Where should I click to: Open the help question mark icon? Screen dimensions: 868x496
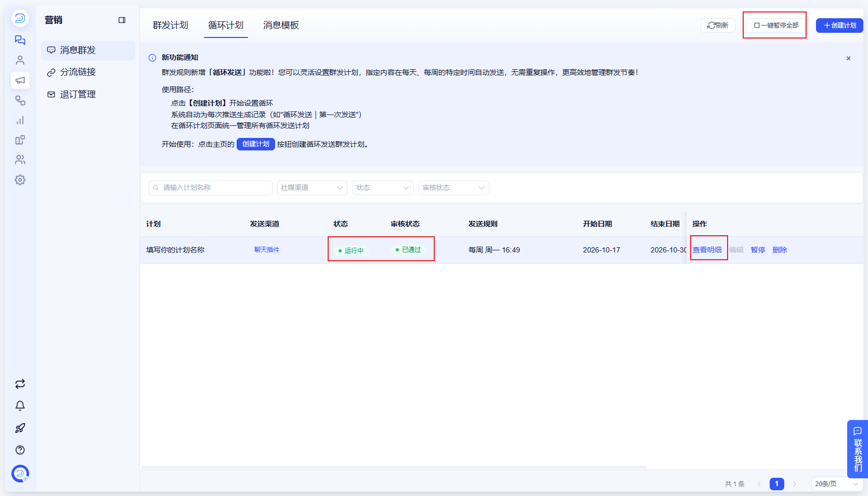(20, 450)
